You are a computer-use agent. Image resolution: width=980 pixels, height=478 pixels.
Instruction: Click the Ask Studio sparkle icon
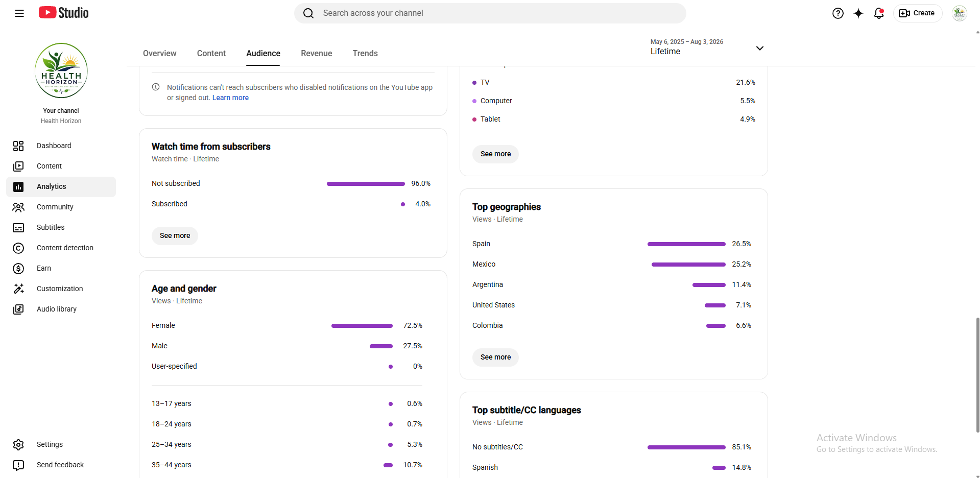858,13
